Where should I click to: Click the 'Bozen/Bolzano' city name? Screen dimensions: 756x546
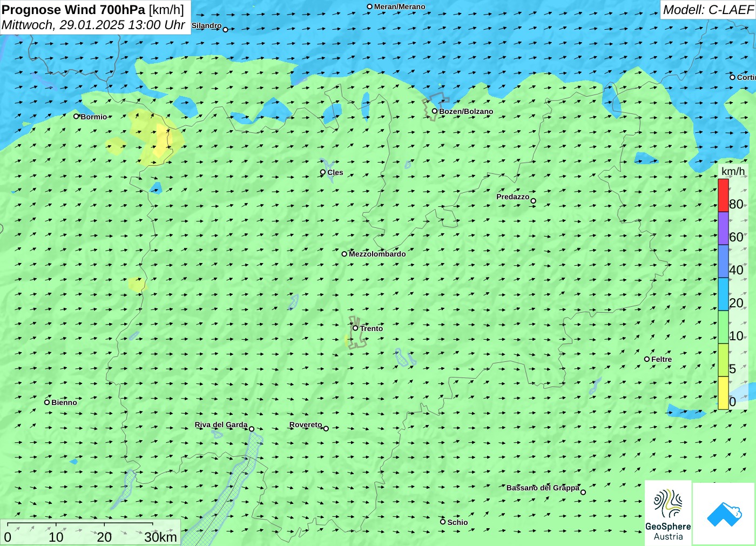(x=466, y=111)
